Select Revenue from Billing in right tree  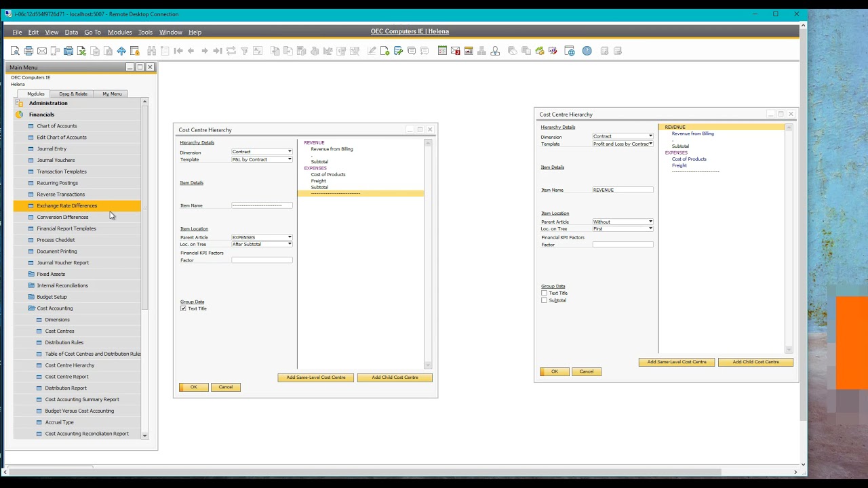tap(693, 134)
